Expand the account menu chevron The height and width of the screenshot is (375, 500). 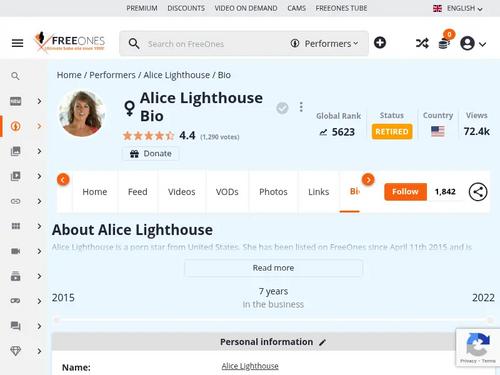[482, 44]
